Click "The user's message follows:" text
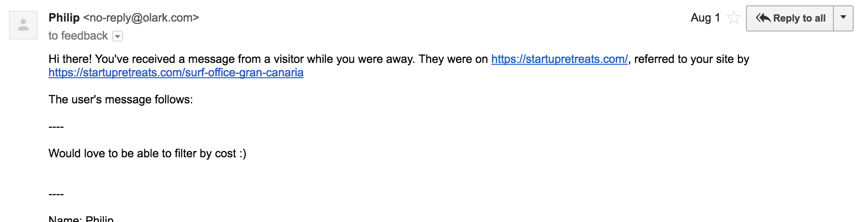The height and width of the screenshot is (222, 868). [x=121, y=99]
